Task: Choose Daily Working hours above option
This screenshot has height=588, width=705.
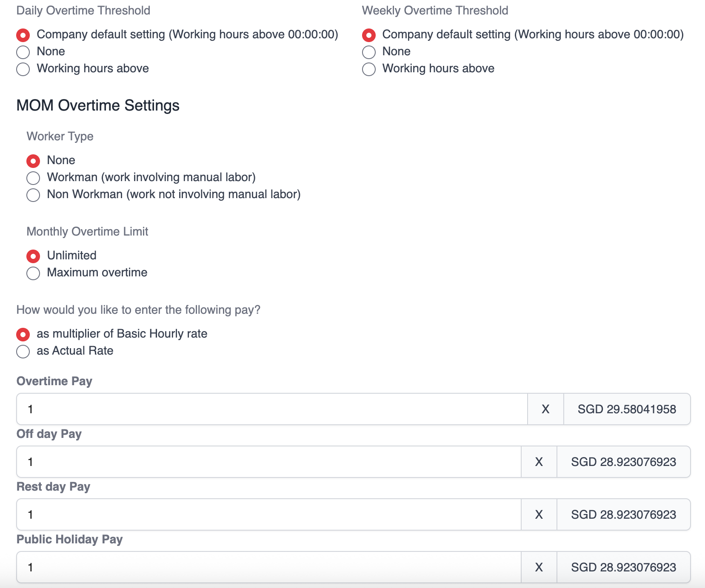Action: pos(23,69)
